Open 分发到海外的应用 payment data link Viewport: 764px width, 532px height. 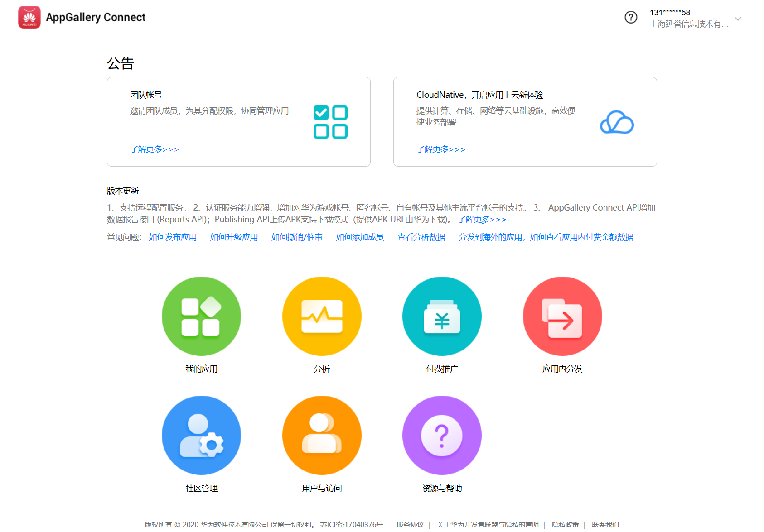(x=546, y=237)
